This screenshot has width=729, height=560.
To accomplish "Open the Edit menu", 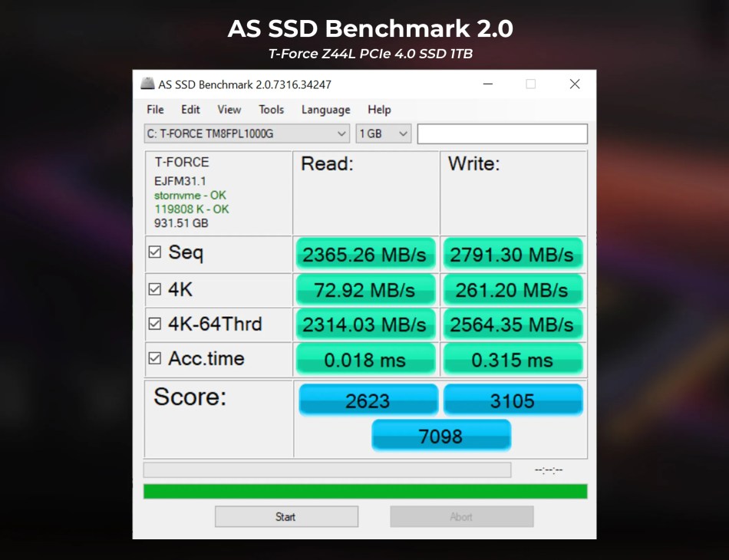I will tap(190, 110).
